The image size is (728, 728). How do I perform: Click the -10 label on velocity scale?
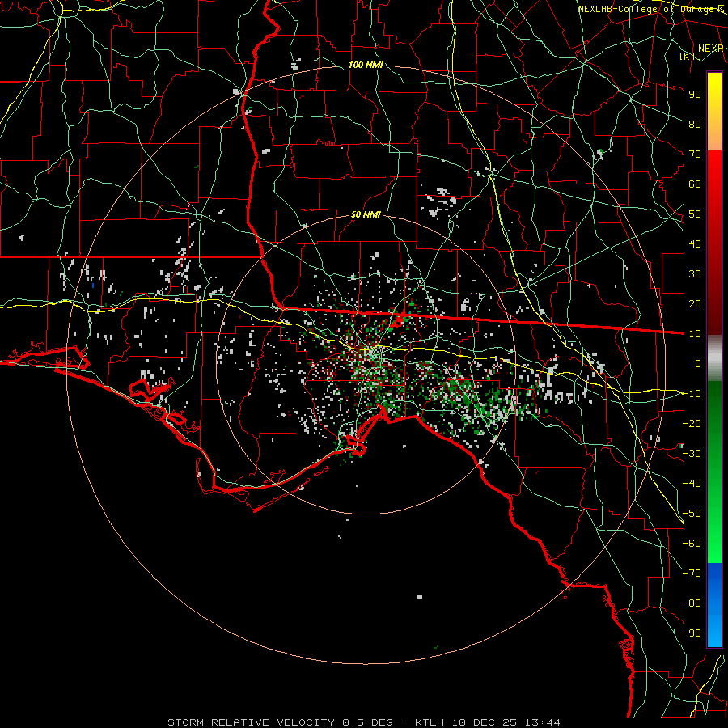point(692,394)
